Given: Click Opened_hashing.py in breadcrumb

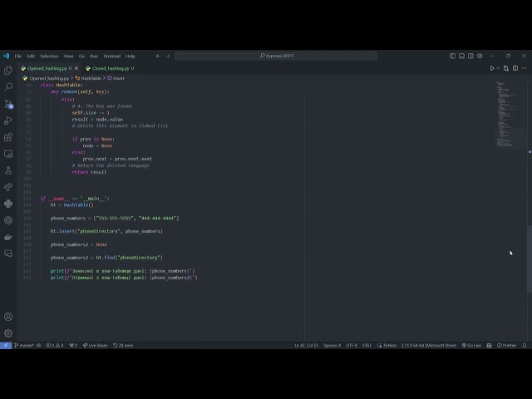Looking at the screenshot, I should [x=49, y=78].
